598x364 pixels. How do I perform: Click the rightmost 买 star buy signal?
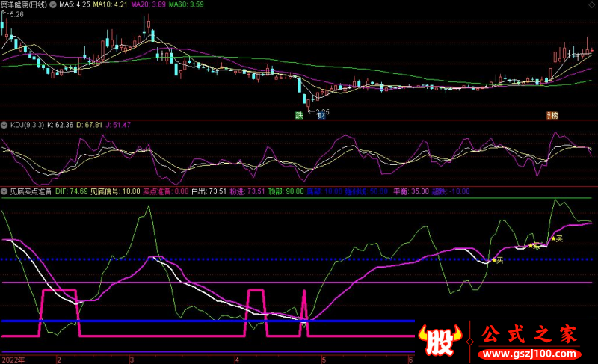556,239
